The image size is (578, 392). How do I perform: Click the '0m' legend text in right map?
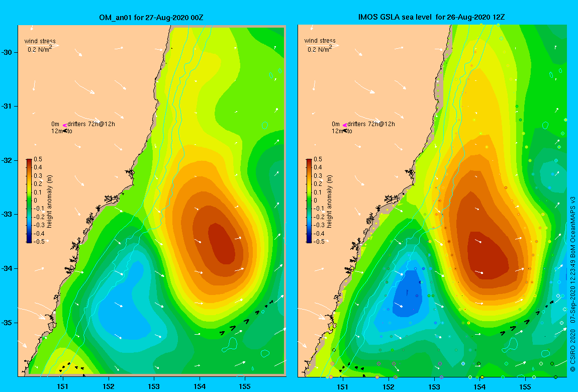pos(335,124)
